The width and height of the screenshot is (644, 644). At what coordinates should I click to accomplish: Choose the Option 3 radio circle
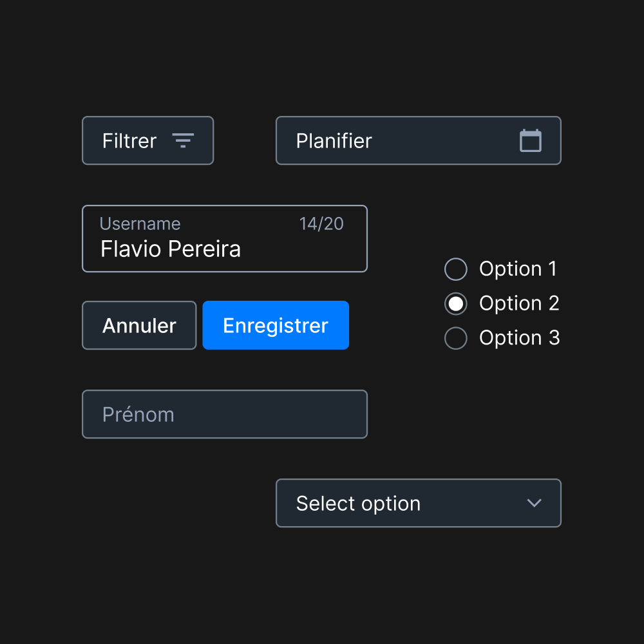pos(456,338)
